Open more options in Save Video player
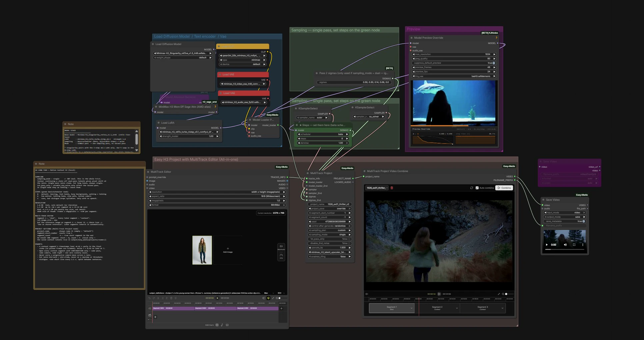This screenshot has height=340, width=644. pyautogui.click(x=583, y=245)
